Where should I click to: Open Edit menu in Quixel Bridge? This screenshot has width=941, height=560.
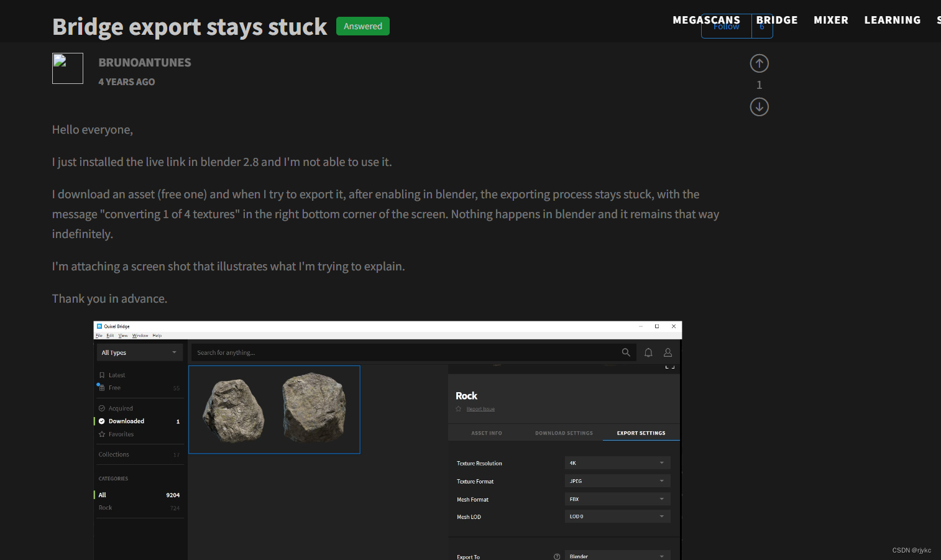pos(110,336)
